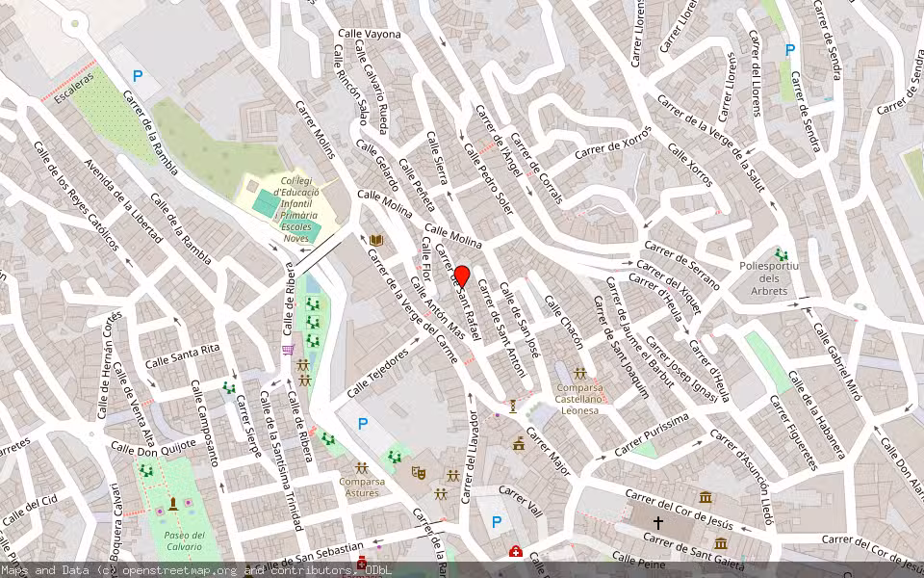
Task: Click the Calle Antón Mas label
Action: click(437, 308)
